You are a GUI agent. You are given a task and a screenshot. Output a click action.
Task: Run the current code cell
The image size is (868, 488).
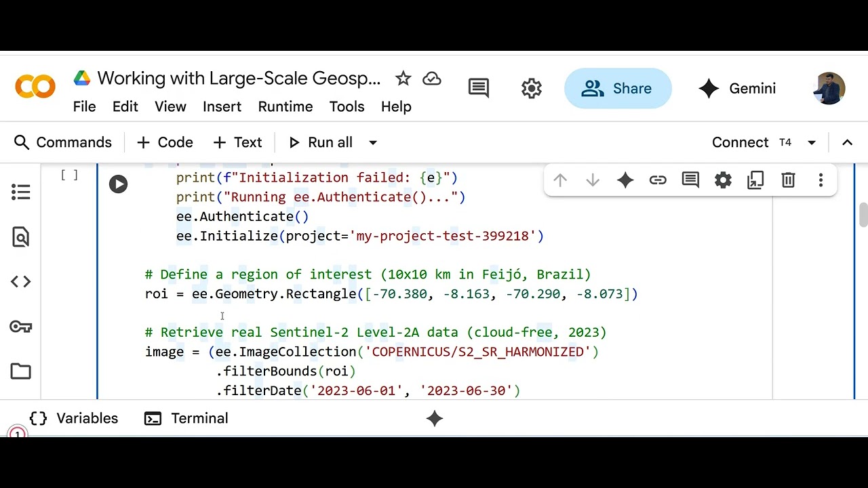point(118,184)
